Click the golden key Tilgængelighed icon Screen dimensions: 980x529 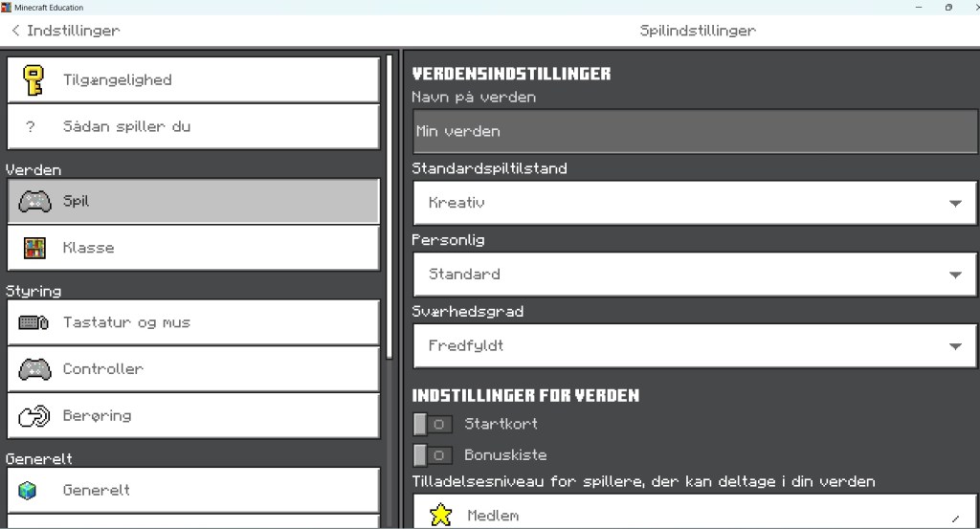click(x=33, y=80)
